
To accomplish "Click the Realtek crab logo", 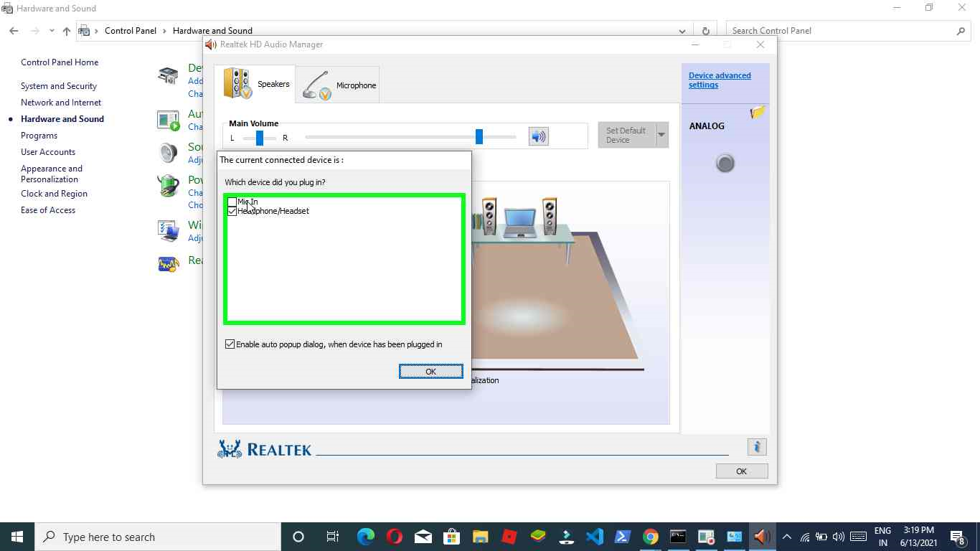I will pos(230,448).
